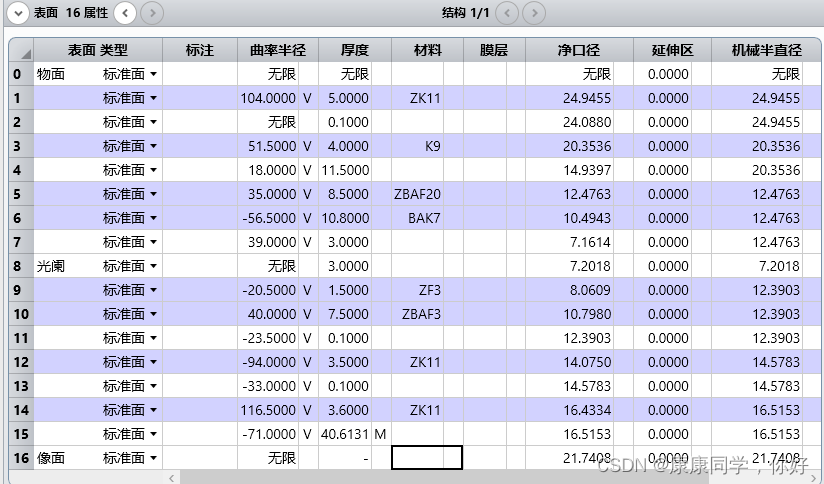Toggle variable flag V on radius -94.0000
Screen dimensions: 824x484
tap(307, 362)
